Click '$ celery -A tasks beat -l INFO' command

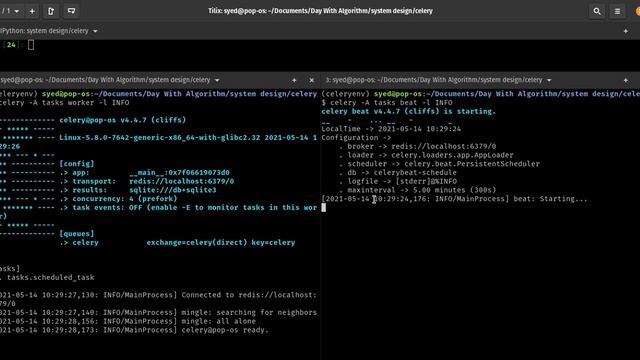pyautogui.click(x=387, y=103)
